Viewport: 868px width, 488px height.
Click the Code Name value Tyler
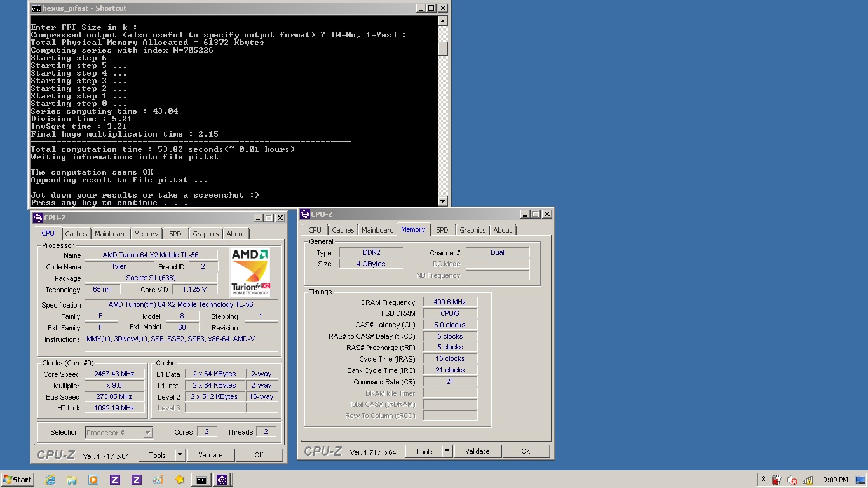point(119,267)
